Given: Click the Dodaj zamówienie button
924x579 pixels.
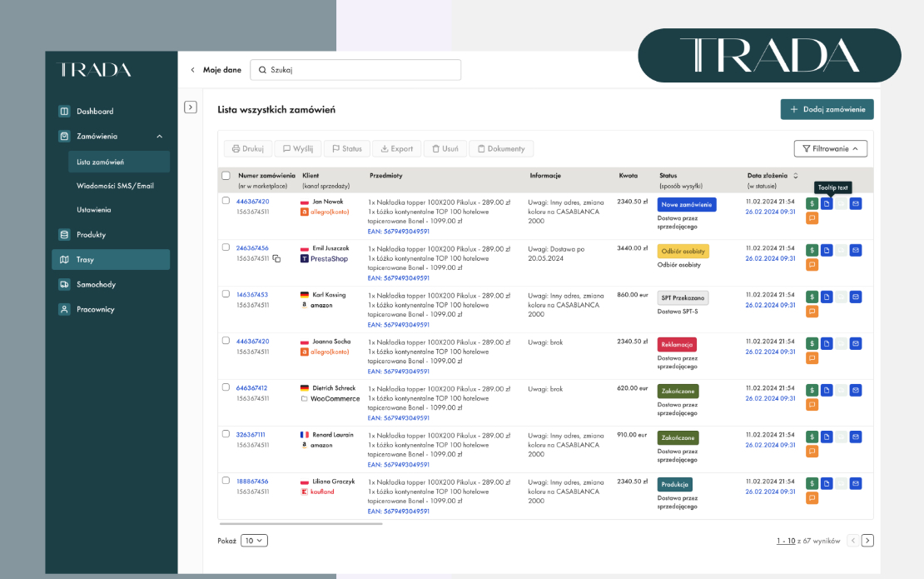Looking at the screenshot, I should point(827,109).
